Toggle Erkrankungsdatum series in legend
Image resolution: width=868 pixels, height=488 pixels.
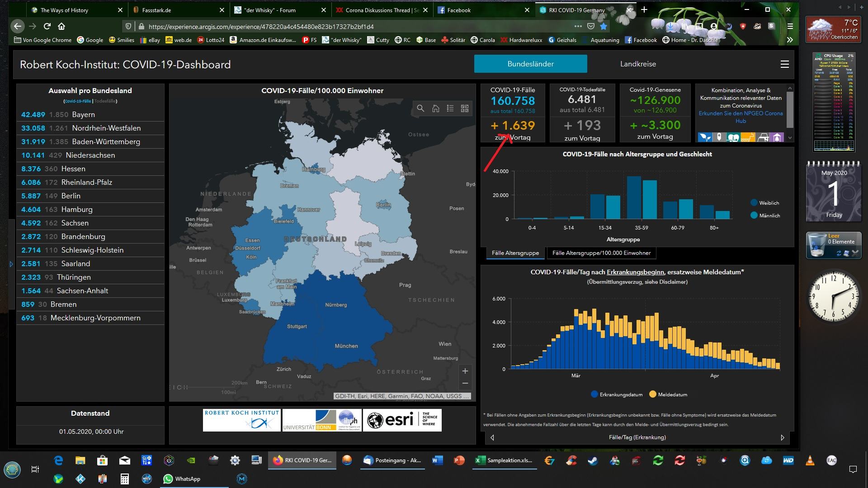pyautogui.click(x=617, y=394)
